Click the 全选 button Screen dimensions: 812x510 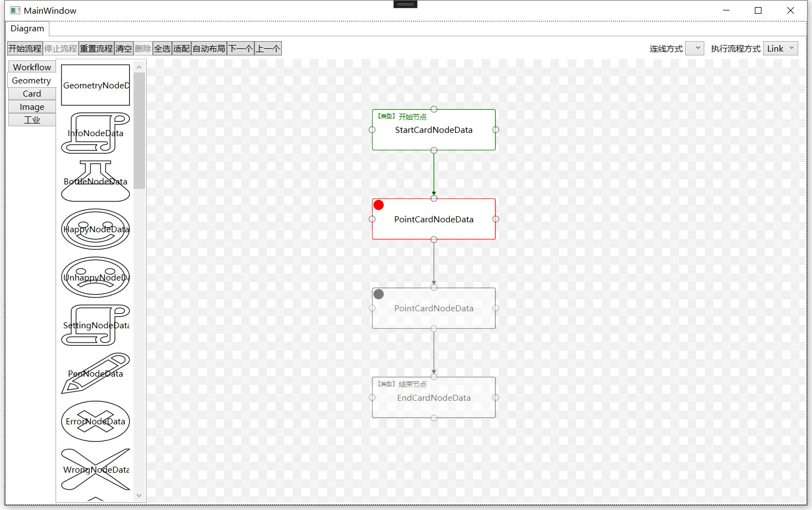click(x=162, y=48)
